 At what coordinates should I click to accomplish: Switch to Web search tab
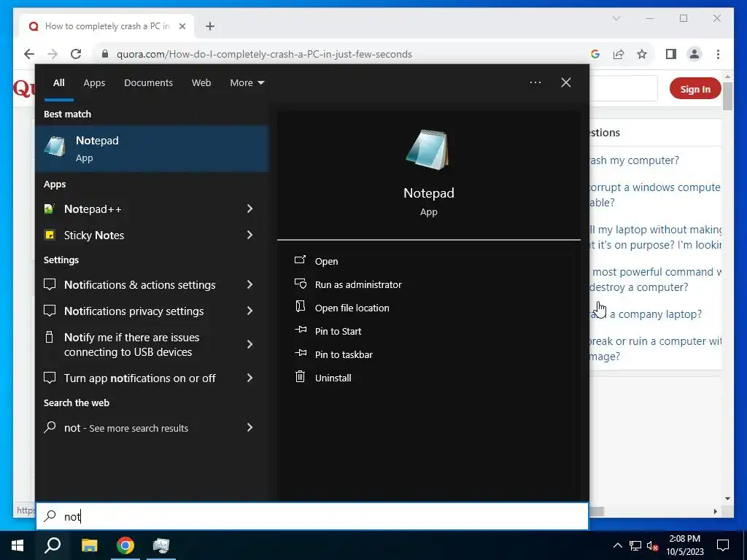click(201, 83)
